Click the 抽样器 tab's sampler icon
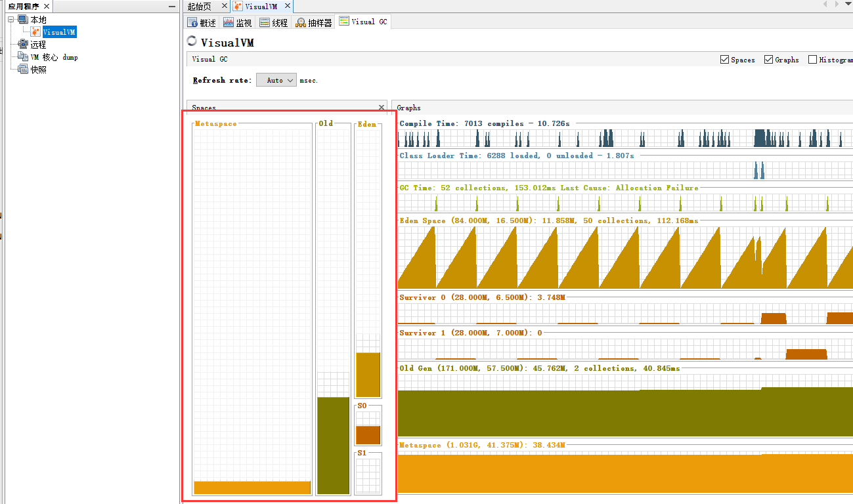Viewport: 853px width, 504px height. (301, 22)
